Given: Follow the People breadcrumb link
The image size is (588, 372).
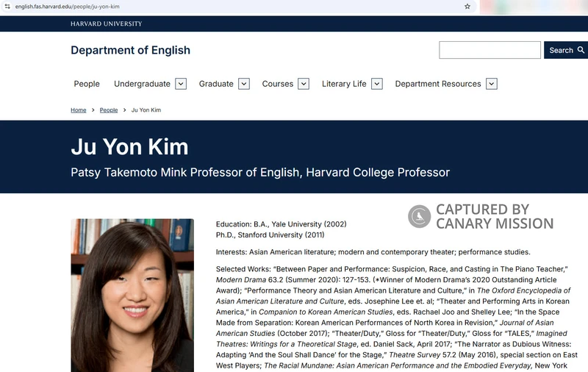Looking at the screenshot, I should coord(109,110).
